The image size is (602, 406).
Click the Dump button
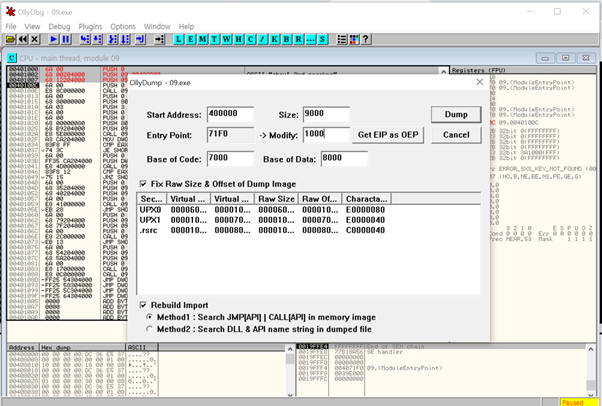[456, 114]
